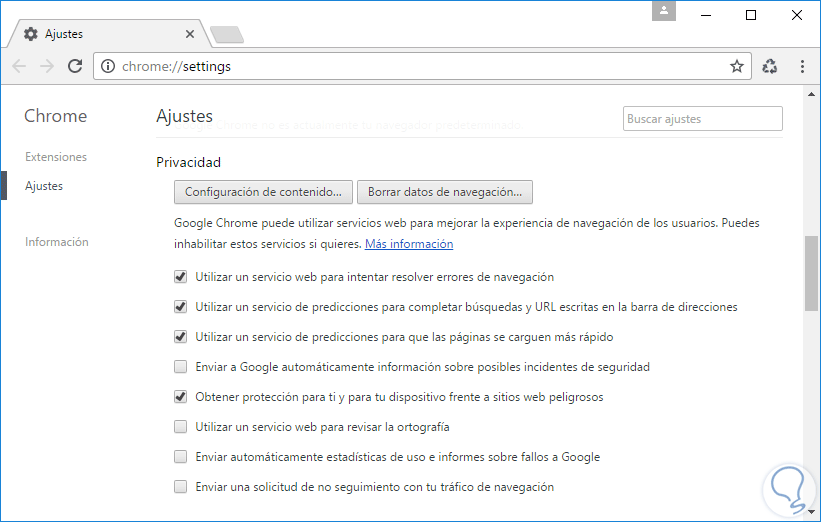Enable sending usage statistics to Google
The image size is (821, 522).
click(181, 457)
